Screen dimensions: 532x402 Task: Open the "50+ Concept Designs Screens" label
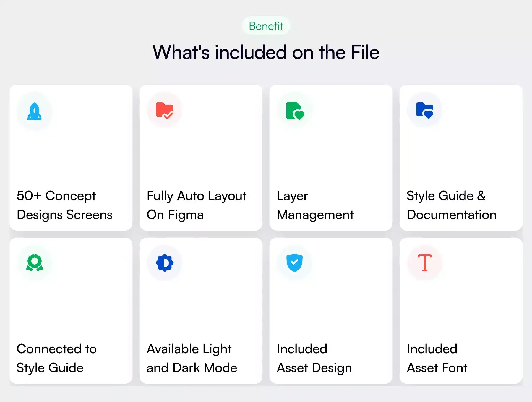coord(64,205)
